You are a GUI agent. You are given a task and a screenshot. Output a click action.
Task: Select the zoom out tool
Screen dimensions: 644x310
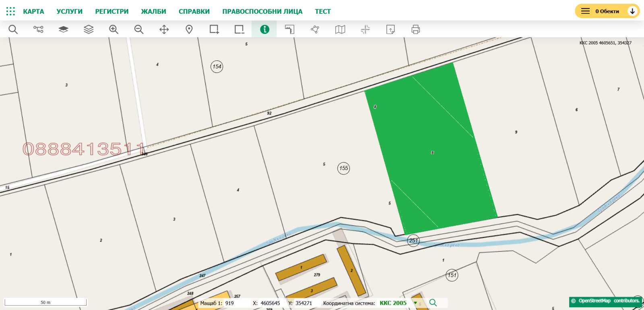tap(139, 29)
